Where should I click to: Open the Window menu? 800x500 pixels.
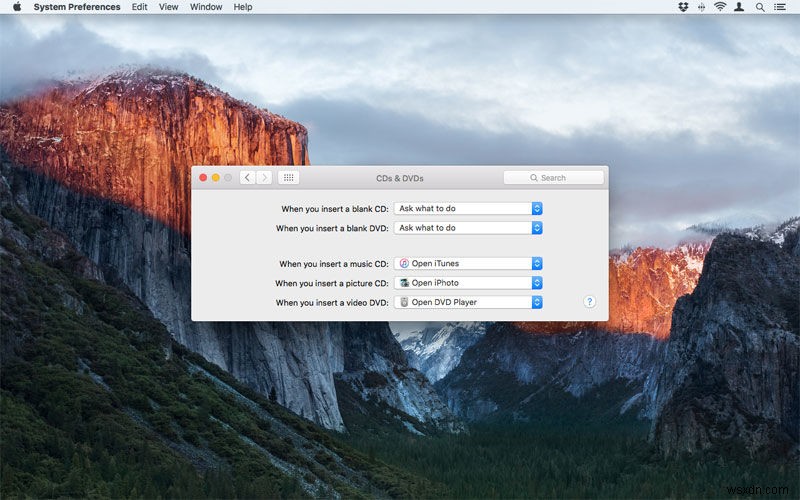click(206, 7)
